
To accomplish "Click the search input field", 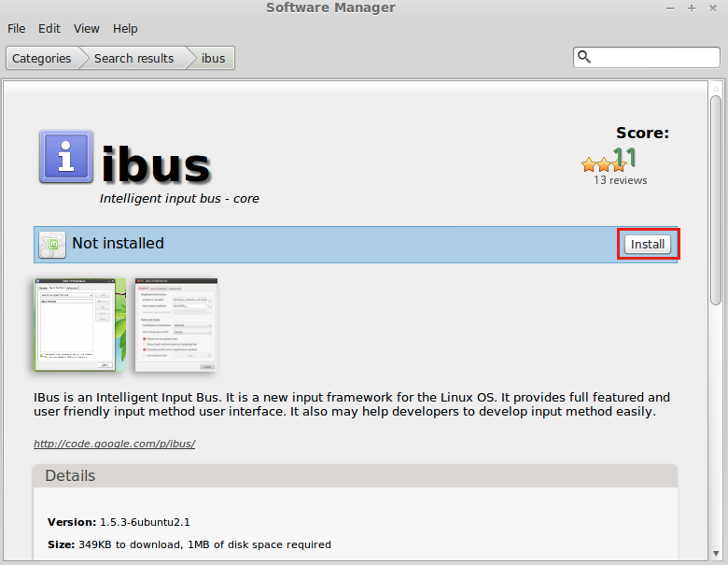I will point(646,57).
